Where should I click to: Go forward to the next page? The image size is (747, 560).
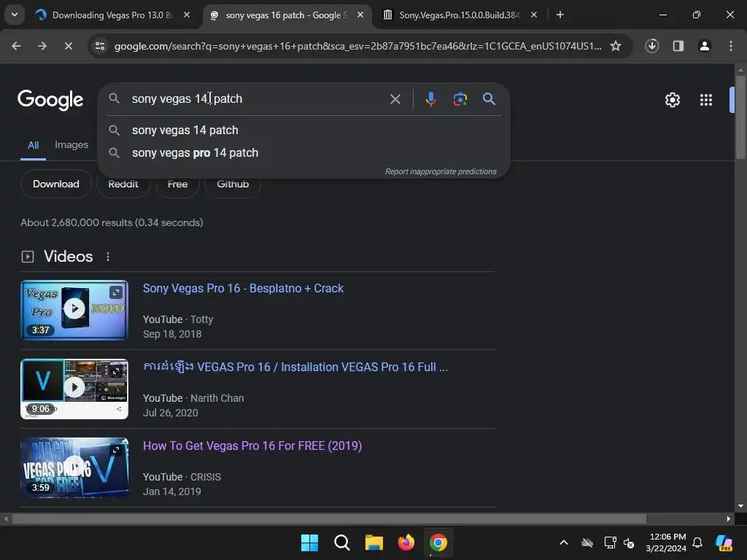tap(42, 46)
